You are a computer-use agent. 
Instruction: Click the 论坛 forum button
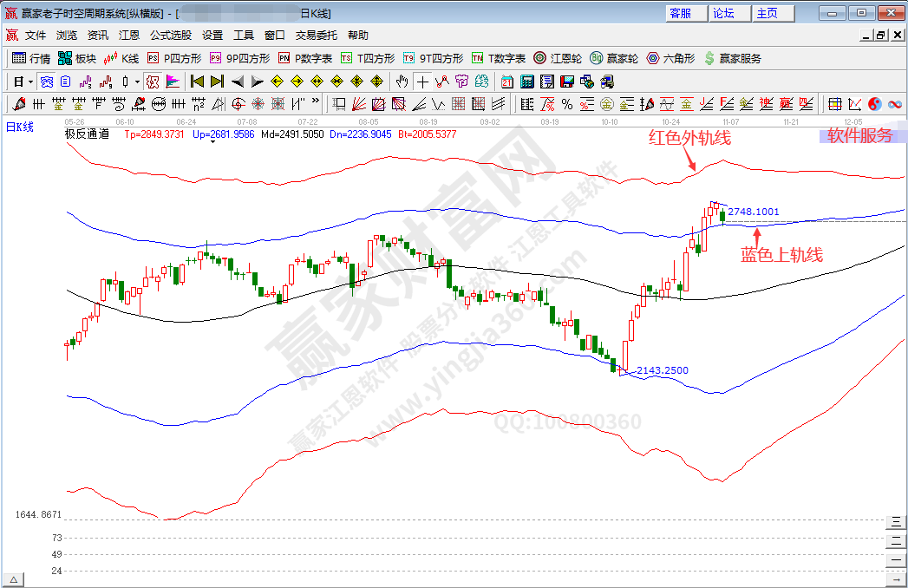pyautogui.click(x=723, y=13)
